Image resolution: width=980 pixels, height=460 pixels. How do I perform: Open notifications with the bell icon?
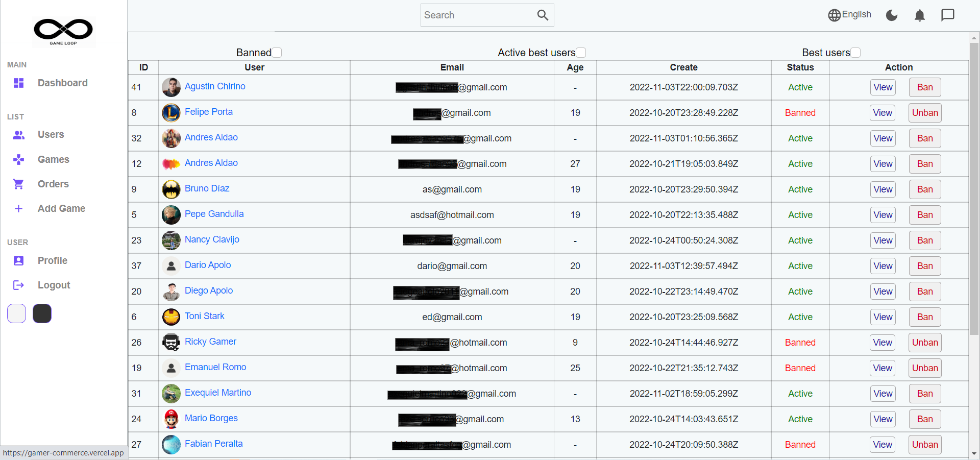click(x=919, y=15)
